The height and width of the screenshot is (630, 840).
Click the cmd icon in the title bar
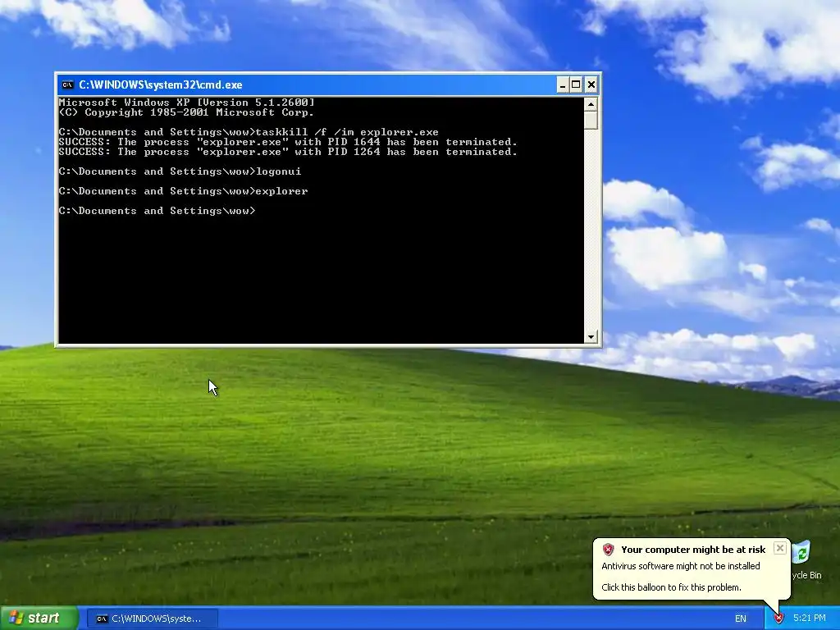(x=67, y=84)
